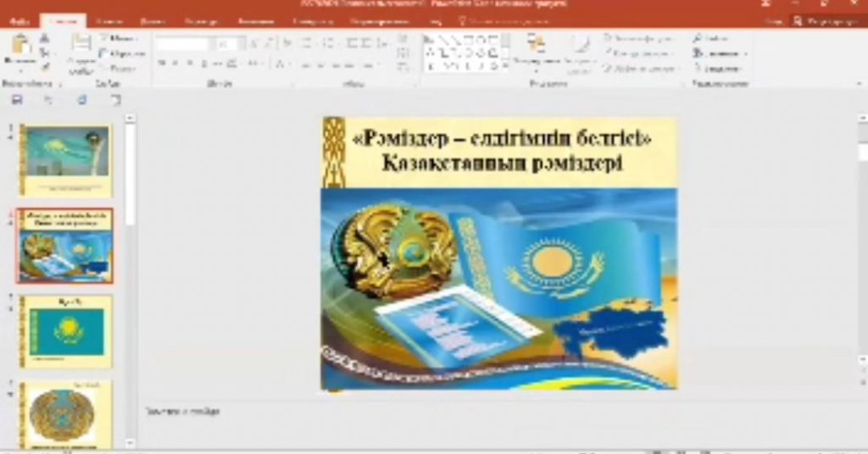Screen dimensions: 868x454
Task: Apply bulleted list formatting
Action: [308, 44]
